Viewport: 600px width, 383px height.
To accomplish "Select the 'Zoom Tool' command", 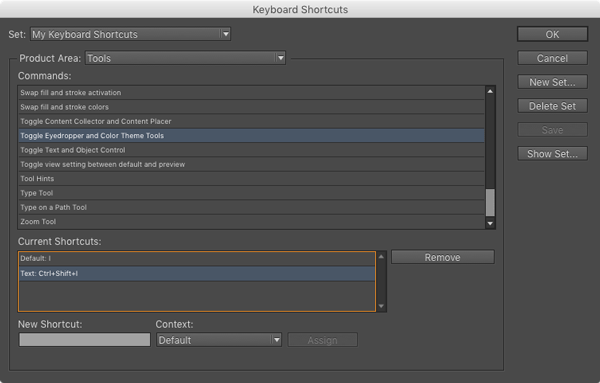I will point(251,222).
